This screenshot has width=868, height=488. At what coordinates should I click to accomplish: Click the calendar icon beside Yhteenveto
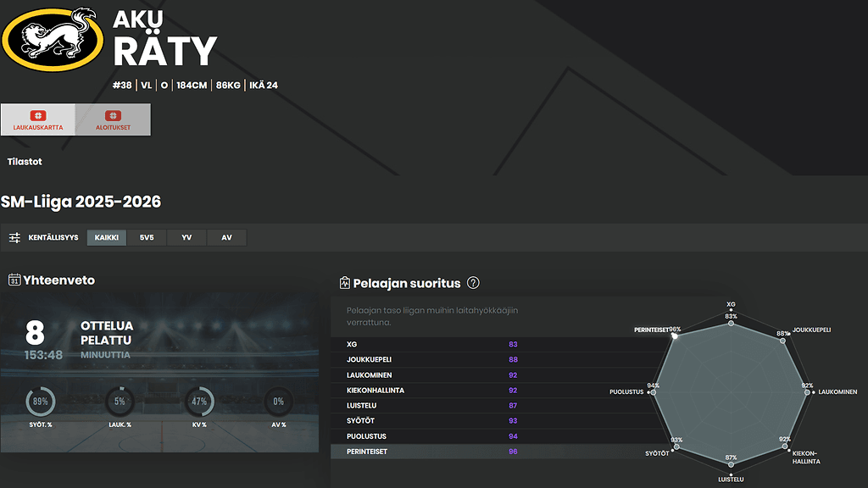[14, 280]
